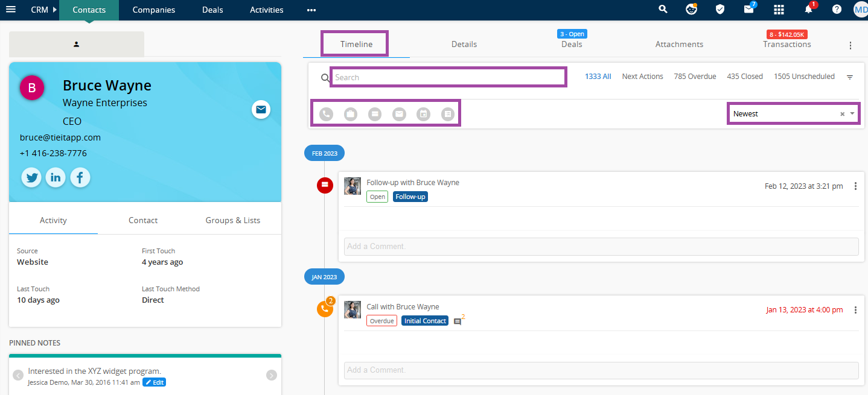
Task: Open Bruce Wayne's Twitter profile
Action: [x=31, y=178]
